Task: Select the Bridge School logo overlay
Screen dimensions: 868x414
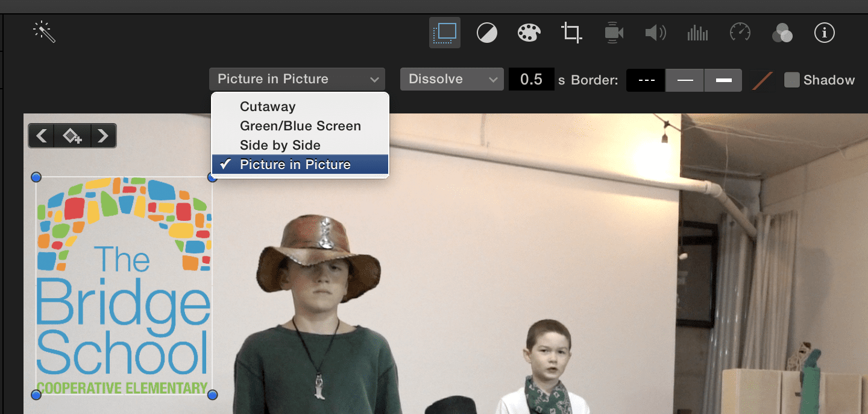Action: pyautogui.click(x=124, y=286)
